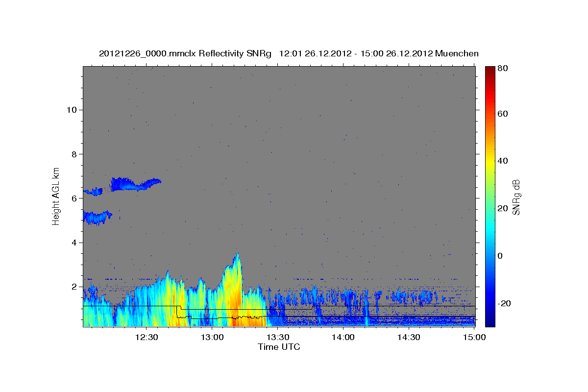Click the '13:00' time axis label
588x392 pixels.
pos(212,337)
